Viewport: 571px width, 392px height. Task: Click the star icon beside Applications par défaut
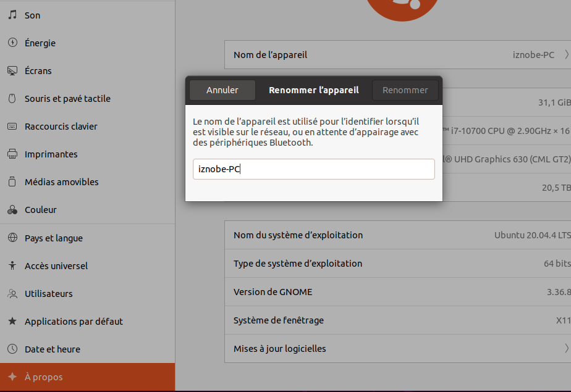tap(12, 321)
